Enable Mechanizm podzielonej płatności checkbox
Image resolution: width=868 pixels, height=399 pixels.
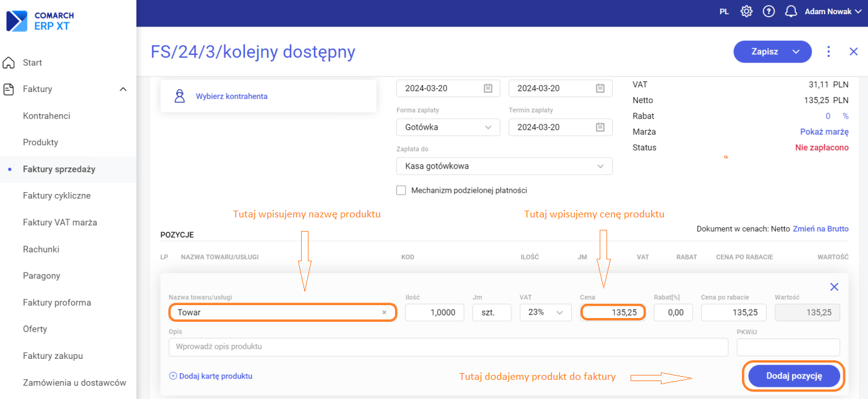coord(401,190)
